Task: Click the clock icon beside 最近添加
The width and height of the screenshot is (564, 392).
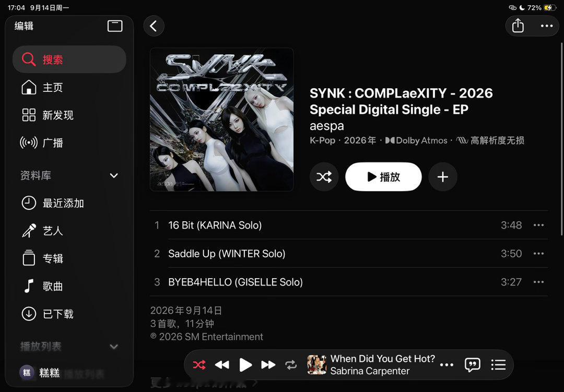Action: 29,203
